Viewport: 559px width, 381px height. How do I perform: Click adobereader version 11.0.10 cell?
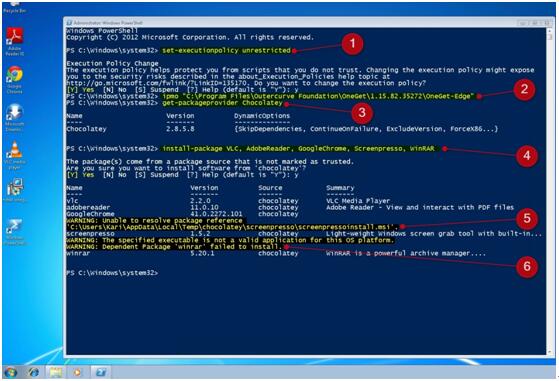(204, 207)
